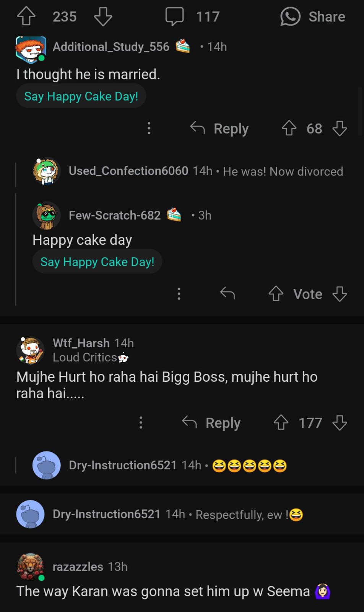
Task: Expand Used_Confection6060's collapsed reply
Action: pos(206,171)
